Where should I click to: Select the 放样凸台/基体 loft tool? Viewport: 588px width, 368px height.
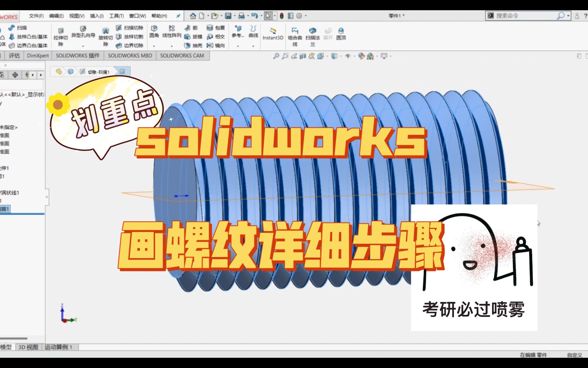(28, 36)
